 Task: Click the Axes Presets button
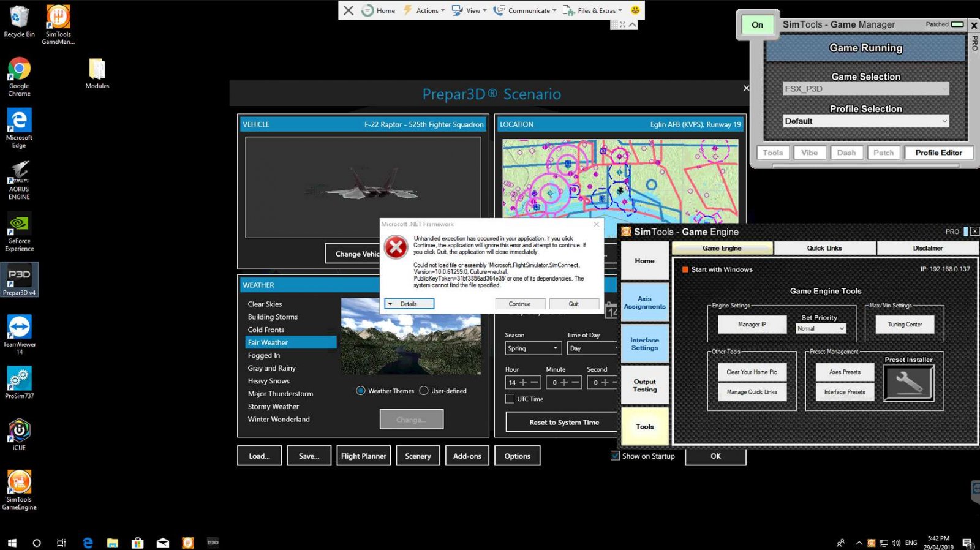pos(845,372)
